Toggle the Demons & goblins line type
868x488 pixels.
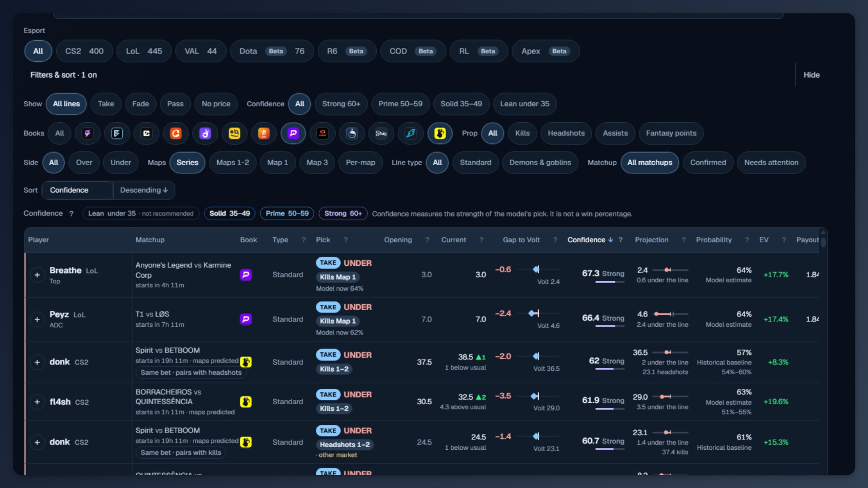[x=540, y=163]
